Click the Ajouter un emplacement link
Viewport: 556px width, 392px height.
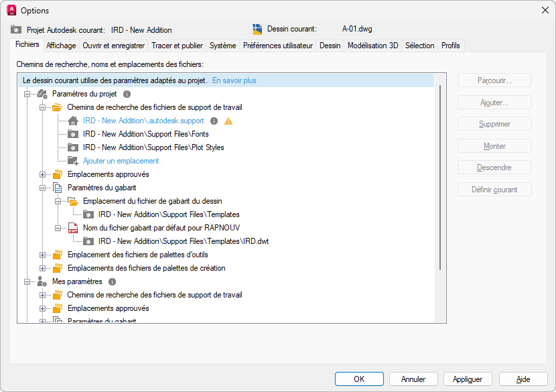coord(121,161)
